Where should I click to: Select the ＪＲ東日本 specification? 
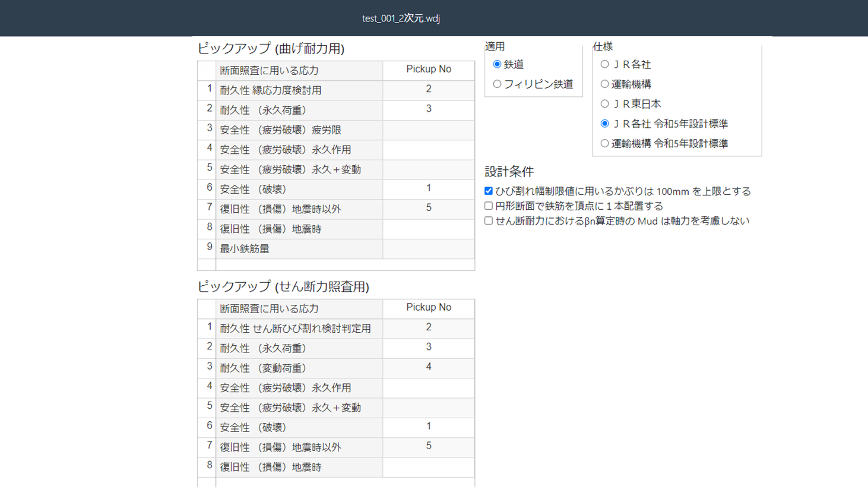pyautogui.click(x=604, y=104)
